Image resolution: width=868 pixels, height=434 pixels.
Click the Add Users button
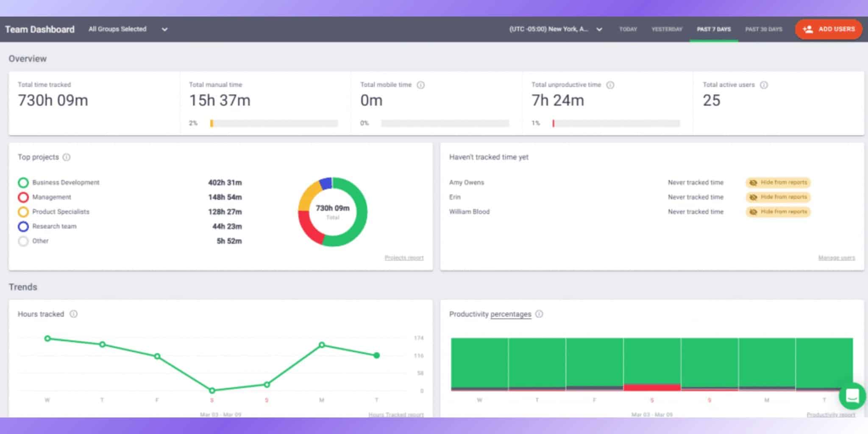[x=829, y=29]
